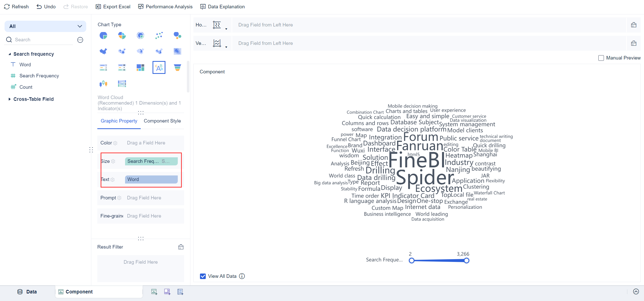Switch to the Data tab at bottom
The height and width of the screenshot is (301, 644).
click(x=27, y=292)
